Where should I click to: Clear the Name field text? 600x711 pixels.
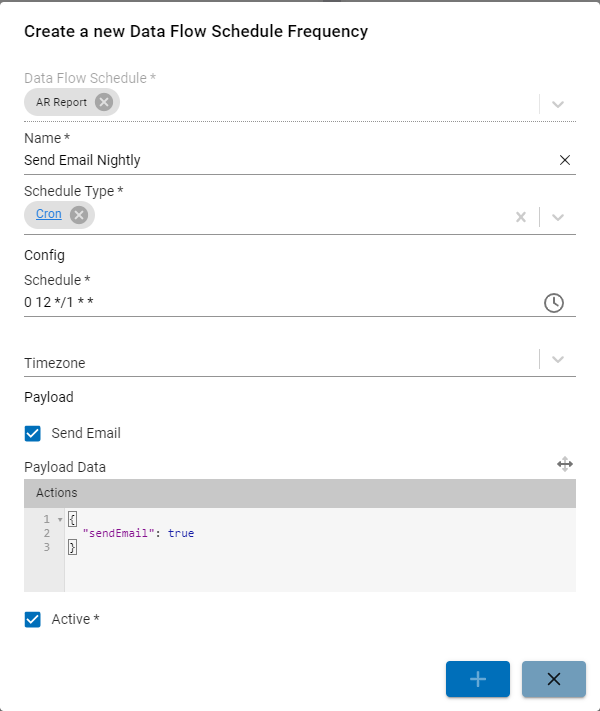(x=565, y=160)
